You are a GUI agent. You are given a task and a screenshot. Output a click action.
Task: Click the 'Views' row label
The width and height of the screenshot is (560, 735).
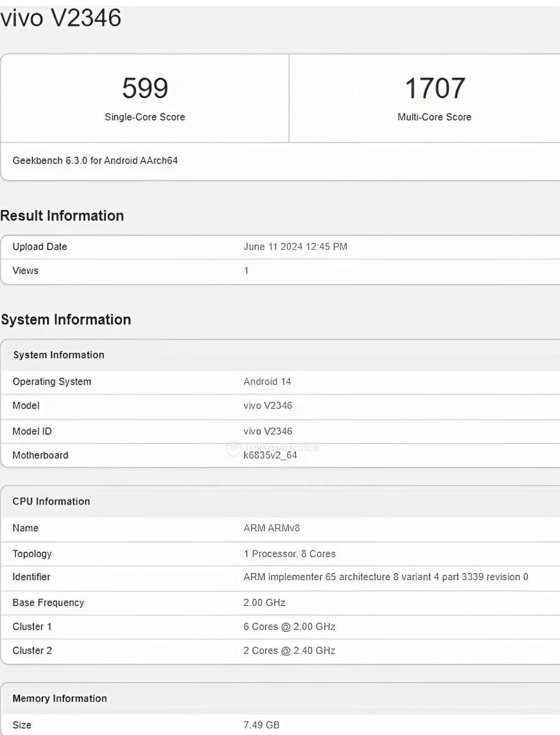coord(26,271)
